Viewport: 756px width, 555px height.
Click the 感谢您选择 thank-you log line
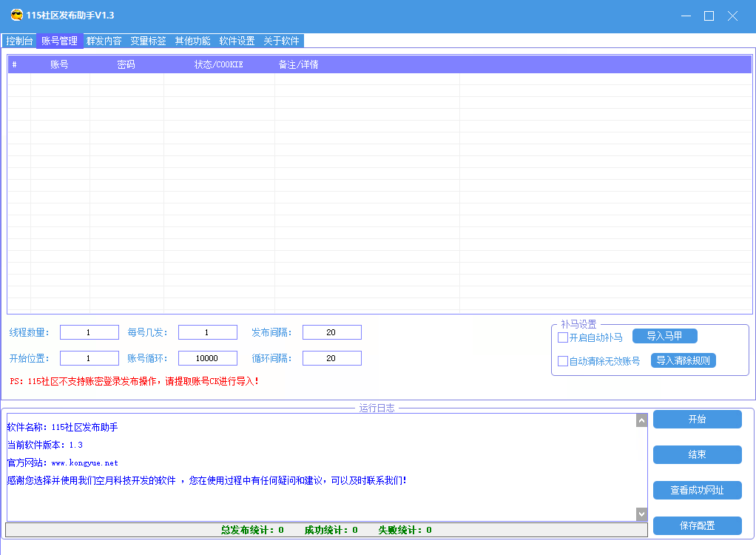[x=207, y=481]
